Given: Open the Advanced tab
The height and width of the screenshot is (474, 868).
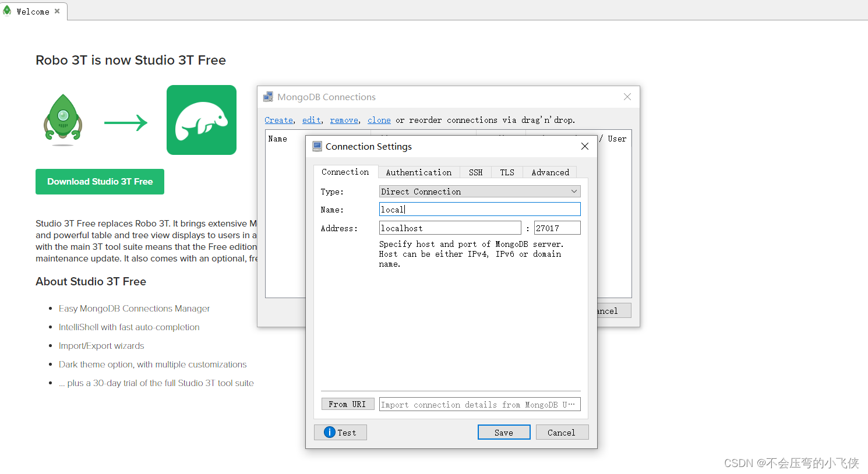Looking at the screenshot, I should pyautogui.click(x=551, y=172).
